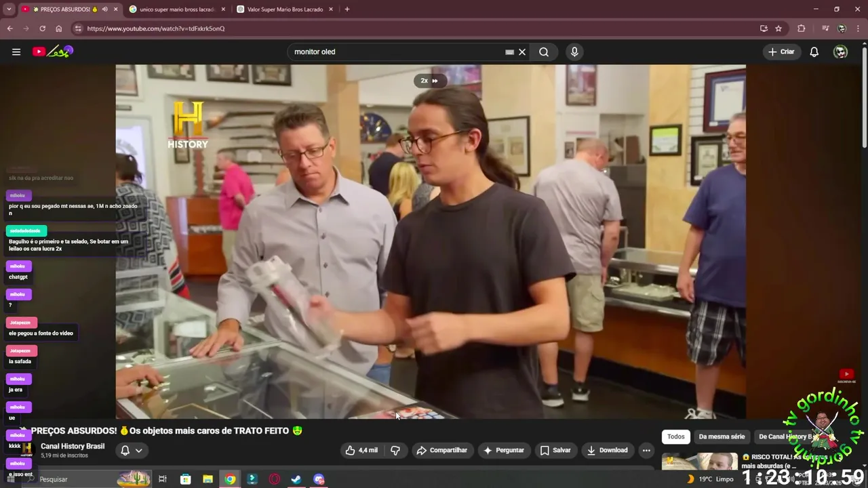Screen dimensions: 868x488
Task: Save video to playlist with Salvar
Action: click(x=555, y=450)
